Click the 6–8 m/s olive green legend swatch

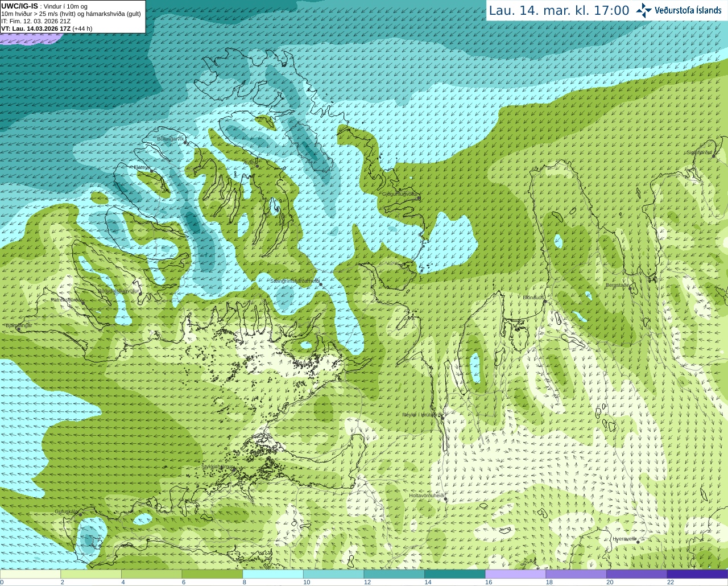[x=212, y=574]
